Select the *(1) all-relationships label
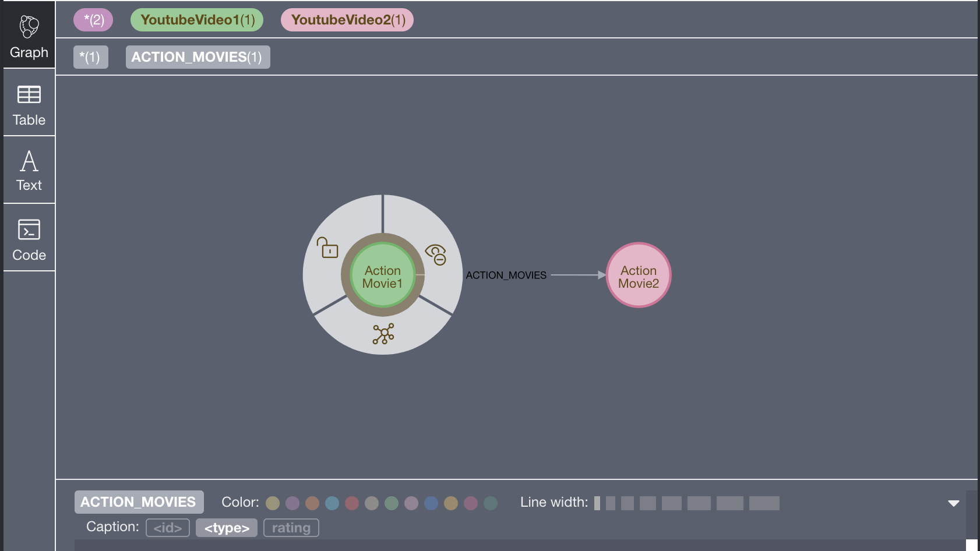Image resolution: width=980 pixels, height=551 pixels. [x=90, y=57]
